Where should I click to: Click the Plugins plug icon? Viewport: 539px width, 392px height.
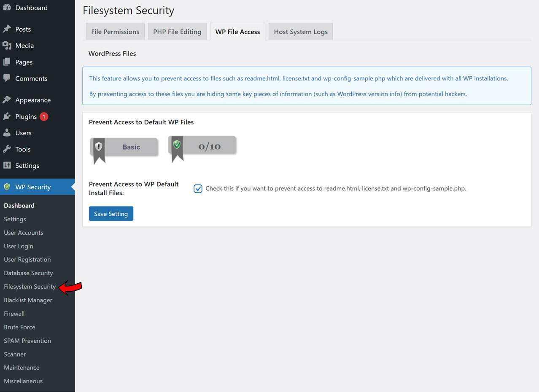coord(7,116)
